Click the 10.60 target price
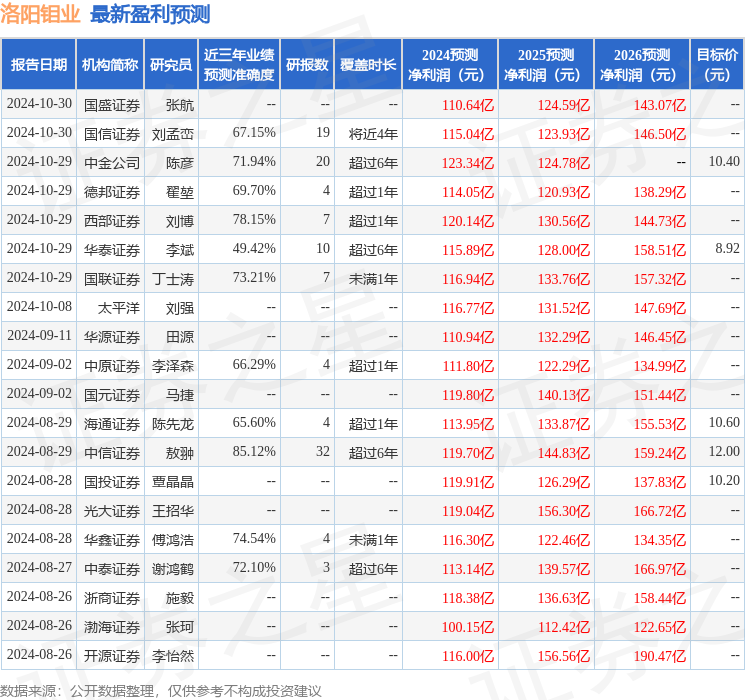745x700 pixels. (724, 422)
